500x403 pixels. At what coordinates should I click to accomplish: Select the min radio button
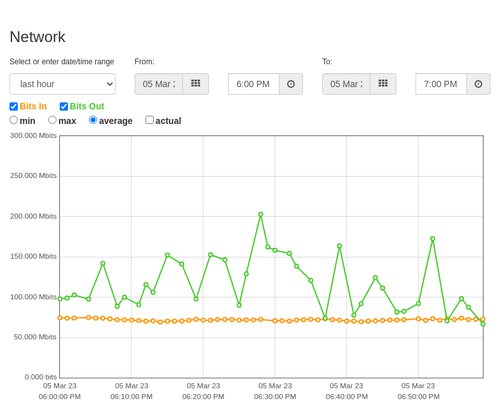(x=14, y=120)
